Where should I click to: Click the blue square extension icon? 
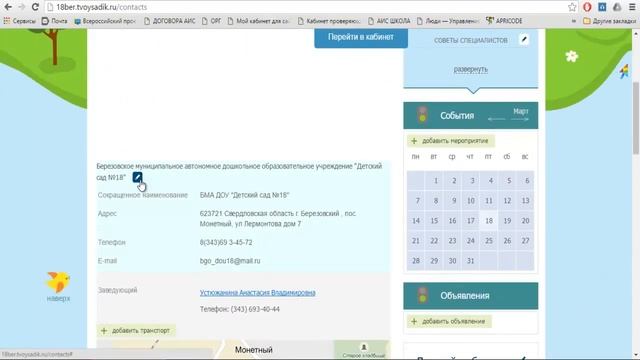(x=602, y=7)
